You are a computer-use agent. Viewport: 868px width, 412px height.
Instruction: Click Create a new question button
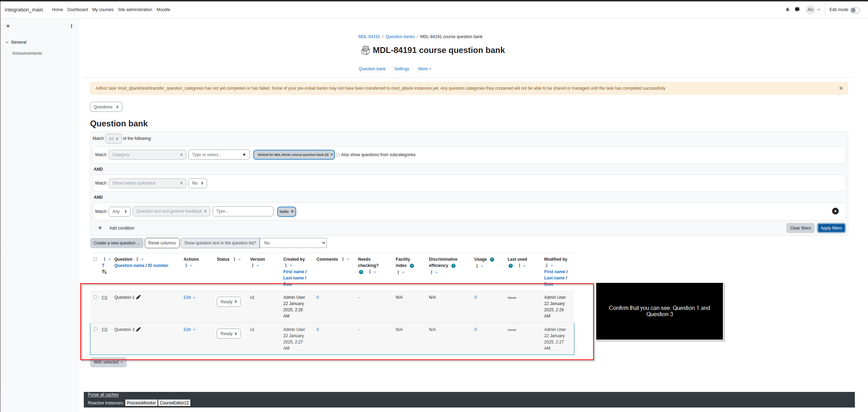point(117,243)
